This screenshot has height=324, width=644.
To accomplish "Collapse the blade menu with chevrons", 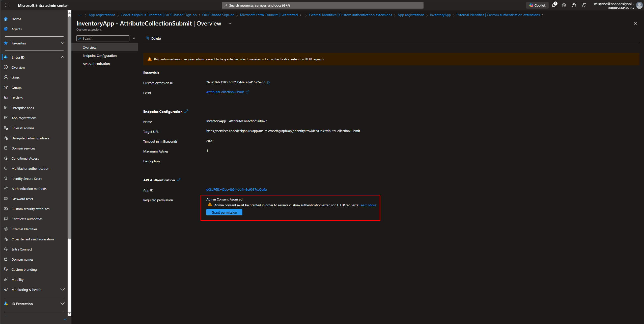I will coord(134,38).
